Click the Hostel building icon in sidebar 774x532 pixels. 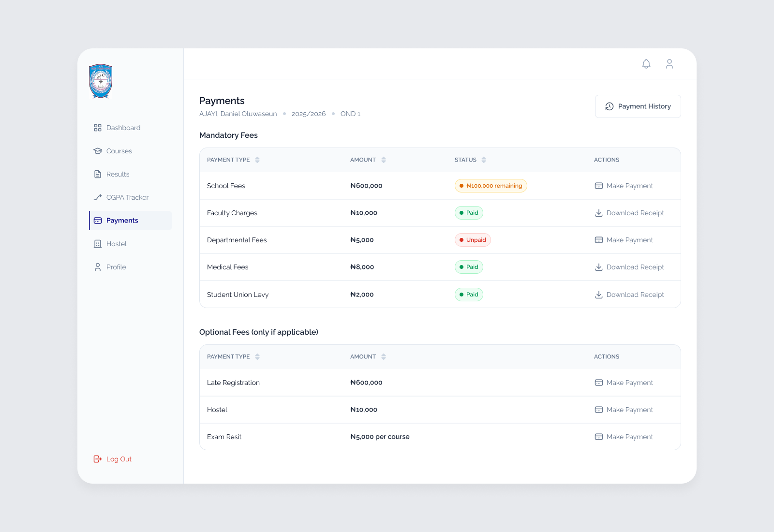coord(98,244)
